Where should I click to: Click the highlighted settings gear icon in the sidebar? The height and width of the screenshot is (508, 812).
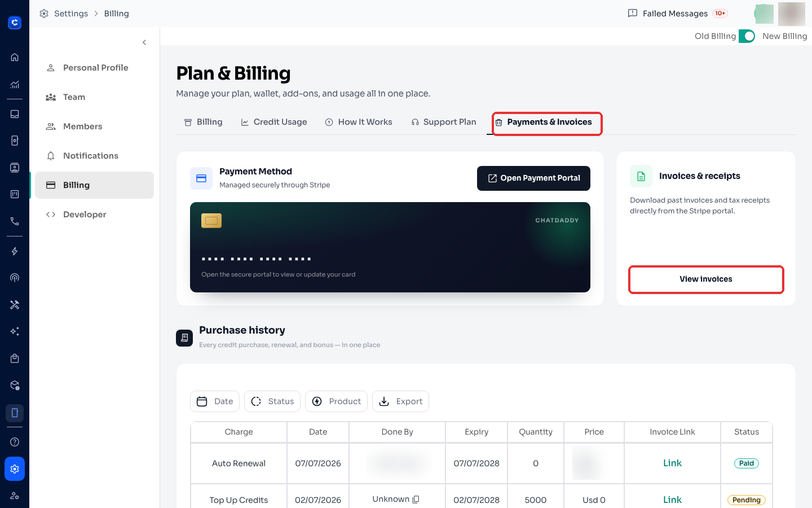[15, 469]
